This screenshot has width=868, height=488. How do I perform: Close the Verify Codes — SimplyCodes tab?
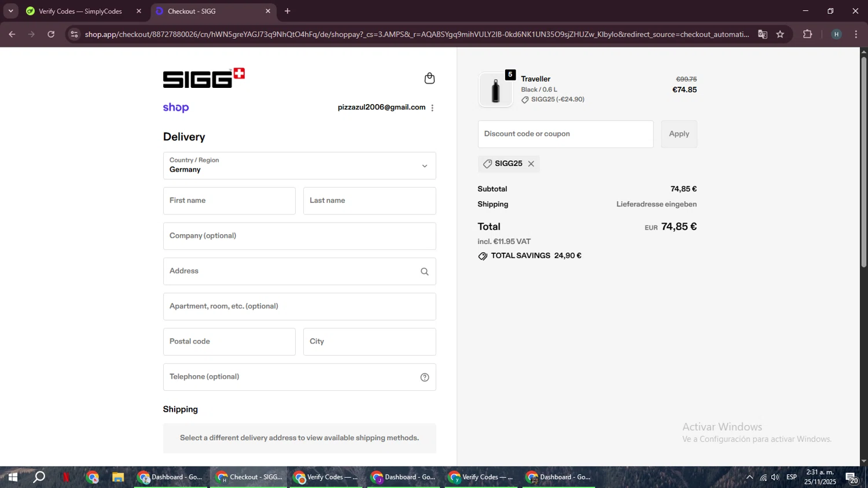[x=139, y=11]
